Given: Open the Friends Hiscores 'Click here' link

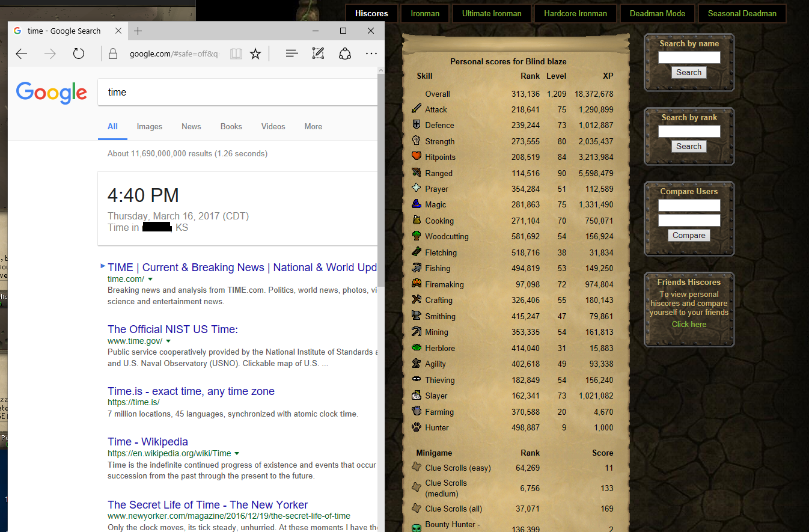Looking at the screenshot, I should 689,324.
